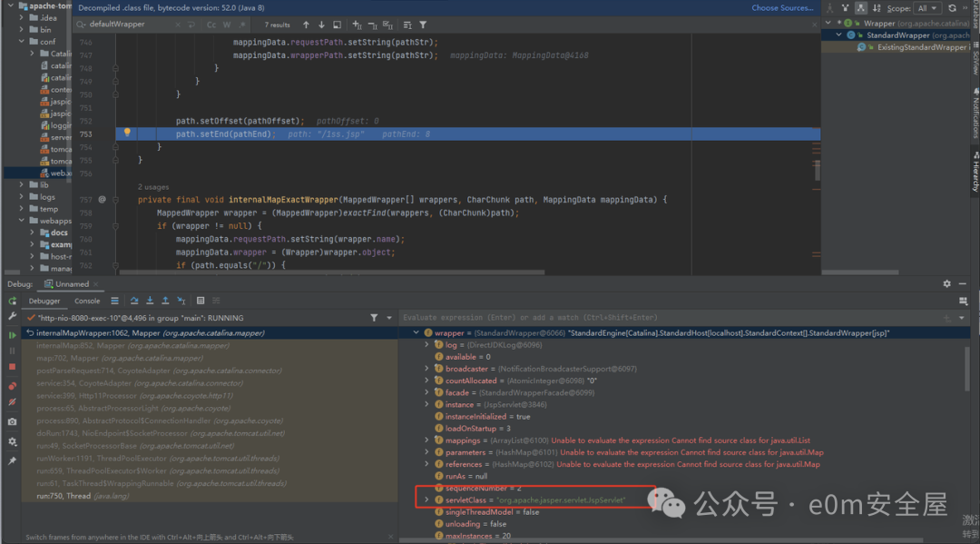The image size is (980, 544).
Task: Click the frames filter funnel icon
Action: click(x=374, y=318)
